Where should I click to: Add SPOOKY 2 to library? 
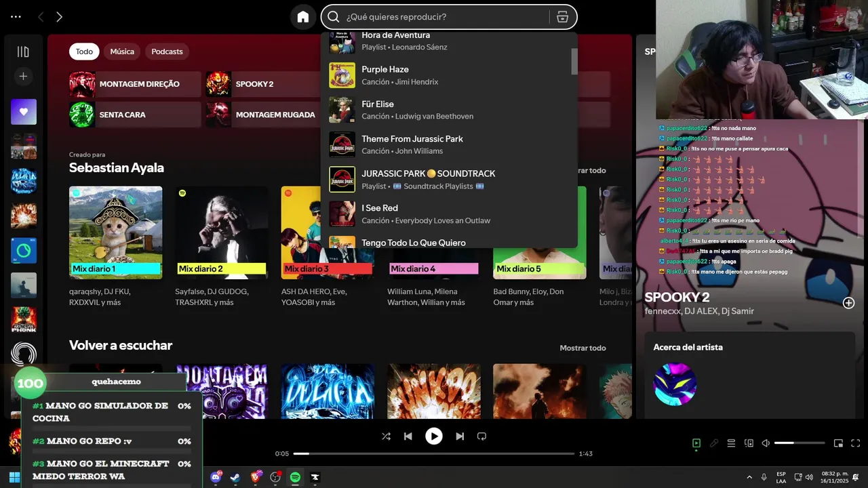[848, 303]
